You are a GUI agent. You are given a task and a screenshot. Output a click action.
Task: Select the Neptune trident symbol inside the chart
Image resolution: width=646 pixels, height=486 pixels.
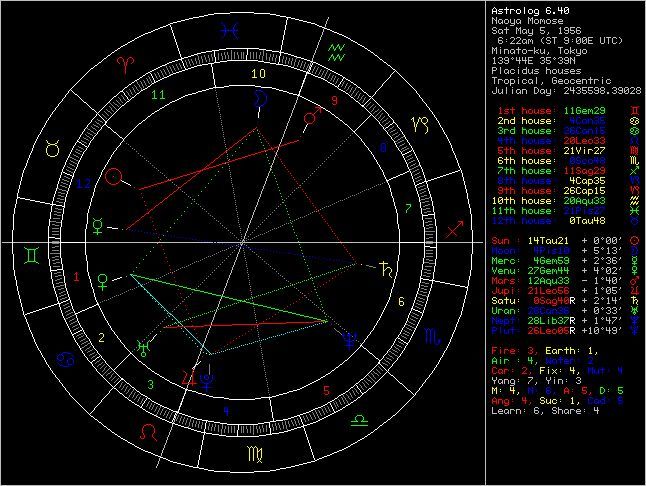pos(349,341)
